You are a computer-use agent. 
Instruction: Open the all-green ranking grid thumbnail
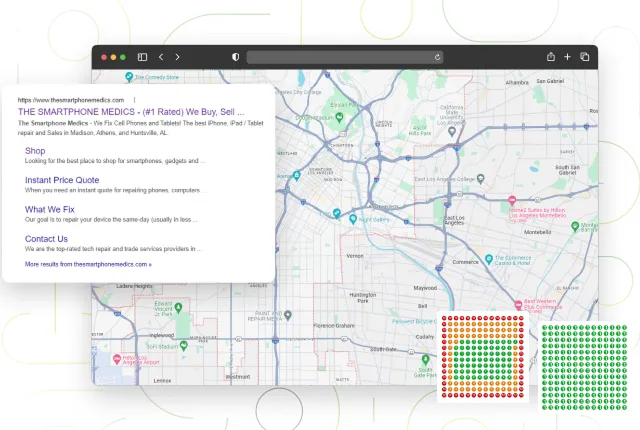[x=584, y=368]
